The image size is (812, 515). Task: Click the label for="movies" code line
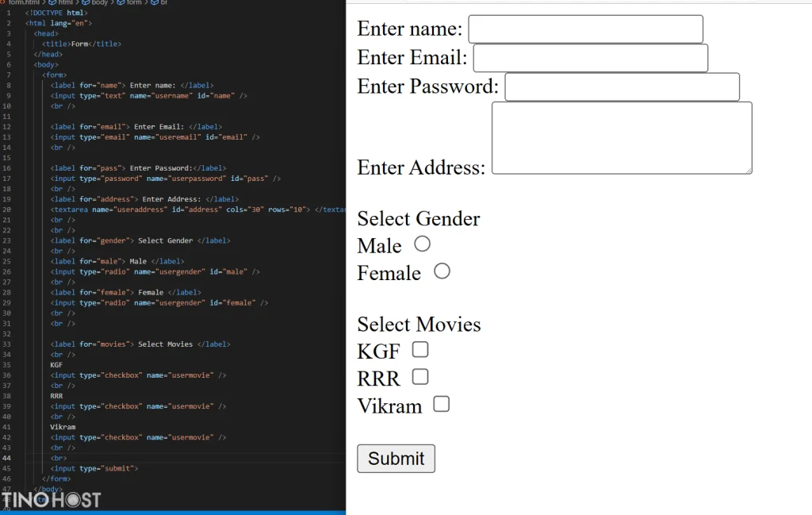point(140,344)
